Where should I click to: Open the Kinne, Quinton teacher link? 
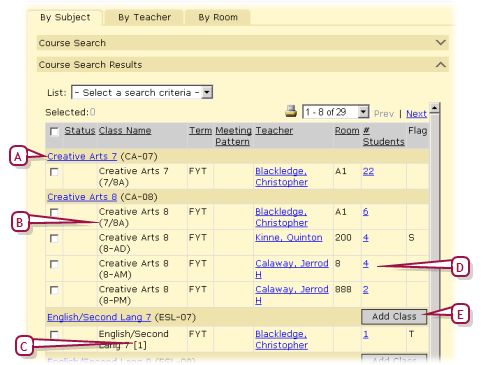point(289,238)
